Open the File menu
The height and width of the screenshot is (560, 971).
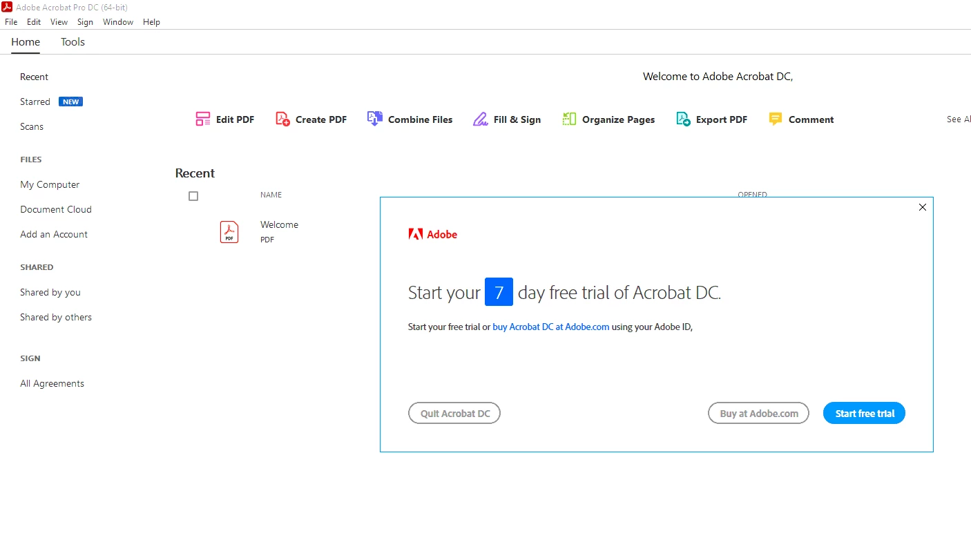(x=11, y=22)
